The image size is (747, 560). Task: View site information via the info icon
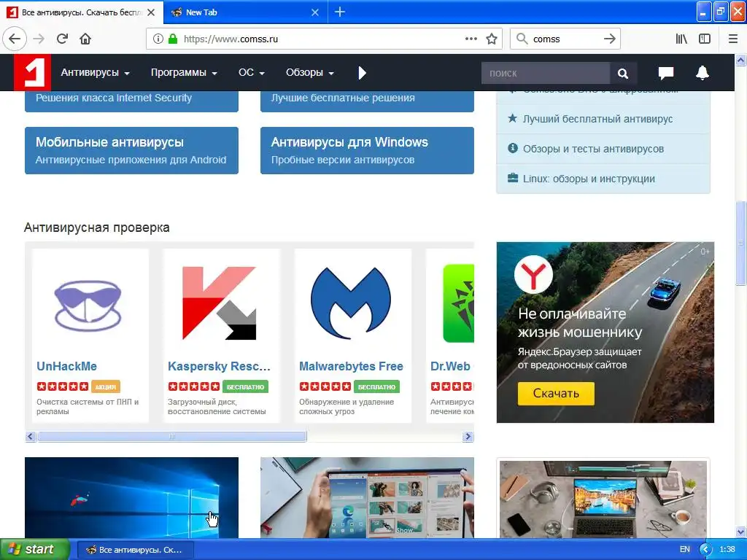pos(158,39)
